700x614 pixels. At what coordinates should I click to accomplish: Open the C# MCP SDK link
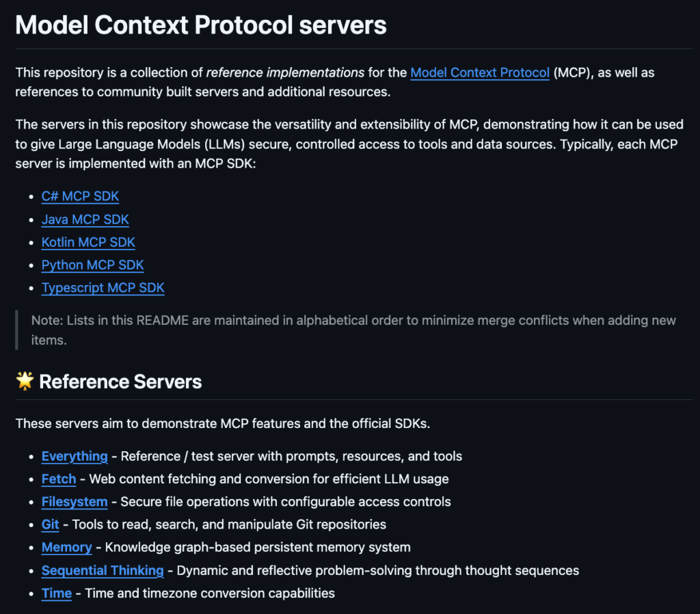tap(81, 196)
